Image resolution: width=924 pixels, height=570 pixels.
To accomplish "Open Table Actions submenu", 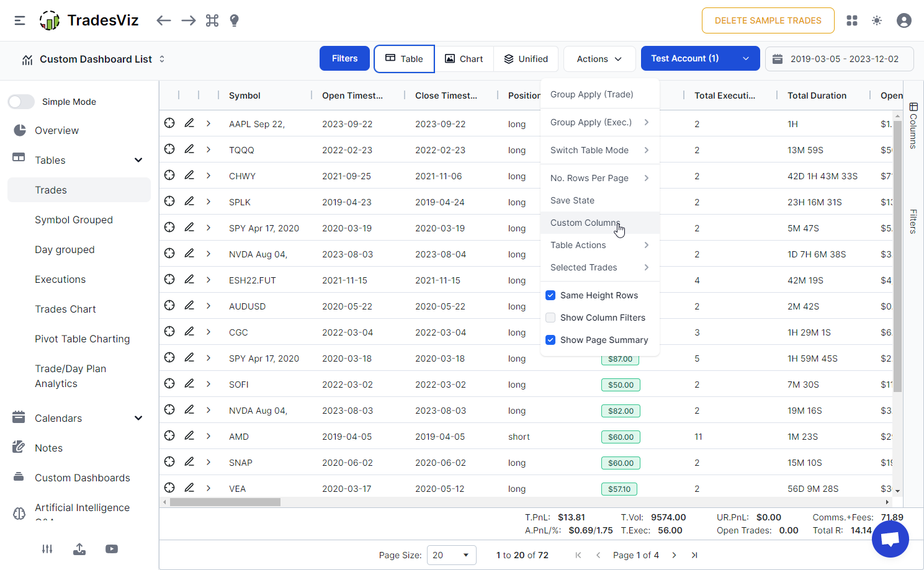I will pyautogui.click(x=599, y=245).
